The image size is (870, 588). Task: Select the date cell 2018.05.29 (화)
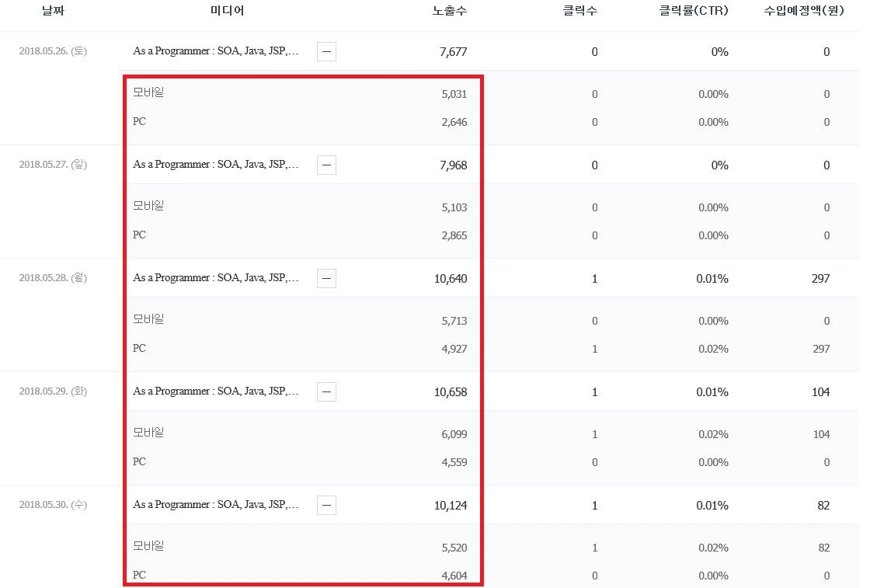coord(52,391)
